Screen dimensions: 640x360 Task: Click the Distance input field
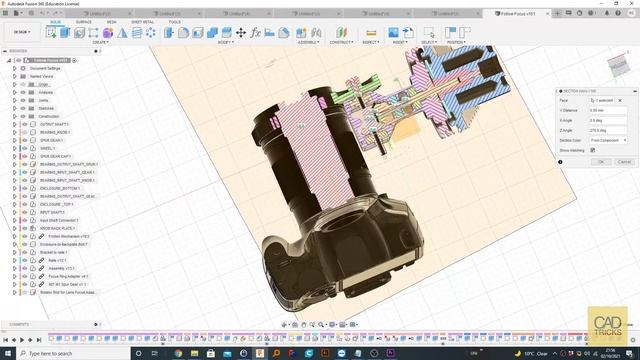coord(608,110)
